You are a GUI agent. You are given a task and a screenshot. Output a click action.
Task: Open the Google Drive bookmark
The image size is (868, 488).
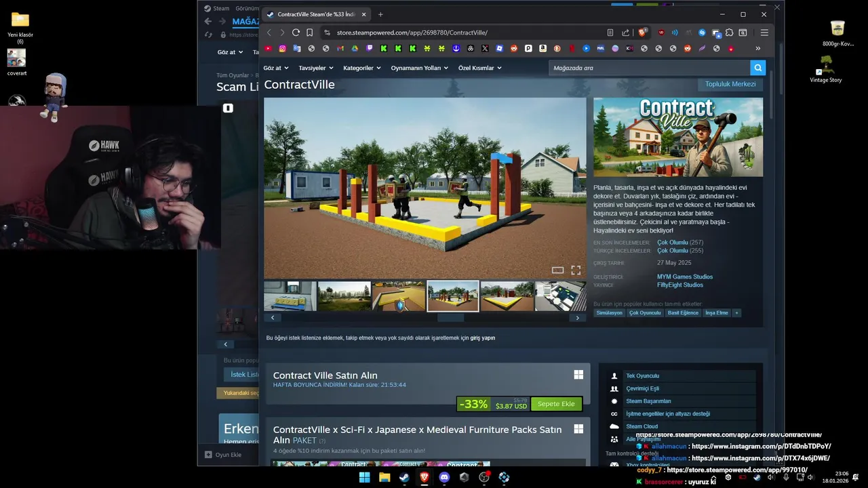(355, 48)
